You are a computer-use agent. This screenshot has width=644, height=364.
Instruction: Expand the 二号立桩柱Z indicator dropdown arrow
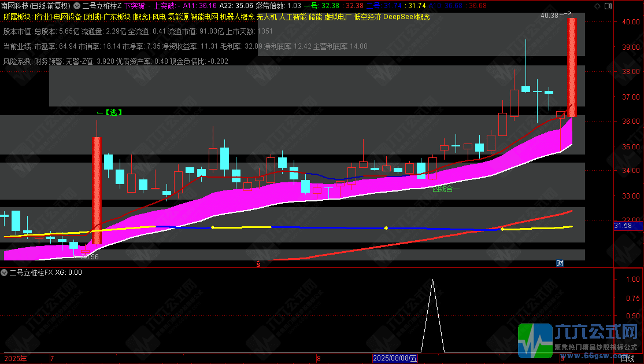click(77, 6)
